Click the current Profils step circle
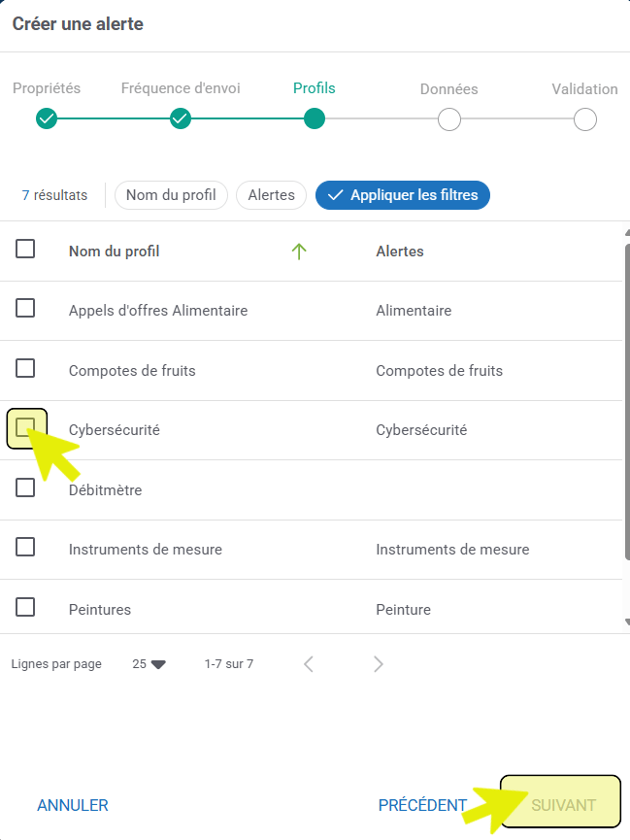This screenshot has width=630, height=840. pos(314,119)
